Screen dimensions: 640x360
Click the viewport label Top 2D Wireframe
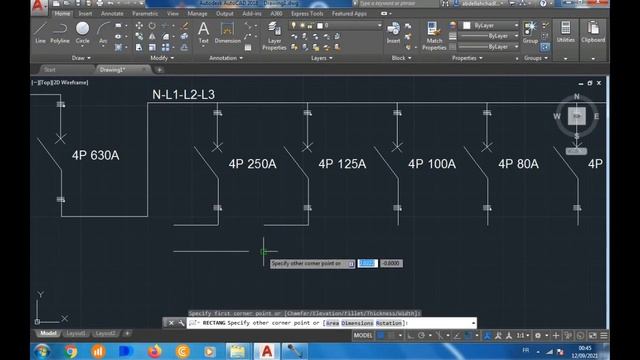tap(60, 82)
